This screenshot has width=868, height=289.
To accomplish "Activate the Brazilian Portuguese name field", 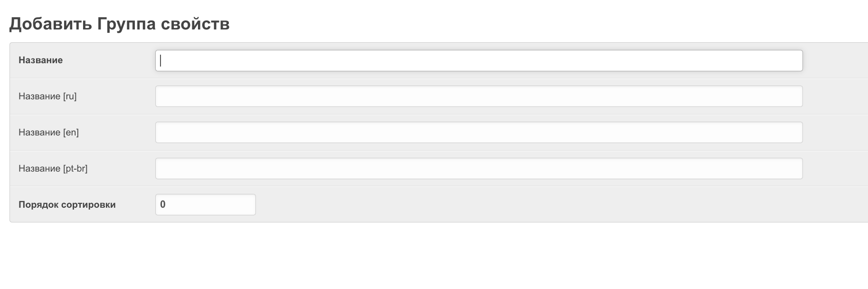I will click(479, 169).
